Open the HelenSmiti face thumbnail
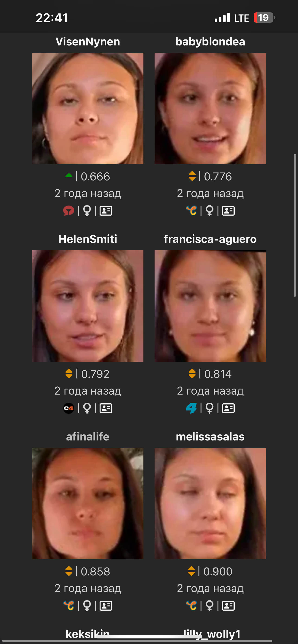Image resolution: width=298 pixels, height=644 pixels. point(87,306)
